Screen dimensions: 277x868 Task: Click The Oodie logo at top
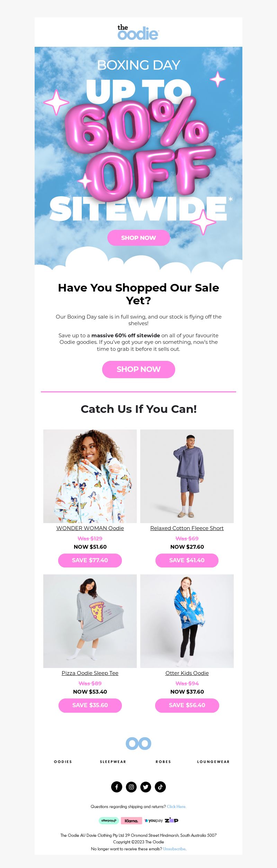(138, 32)
